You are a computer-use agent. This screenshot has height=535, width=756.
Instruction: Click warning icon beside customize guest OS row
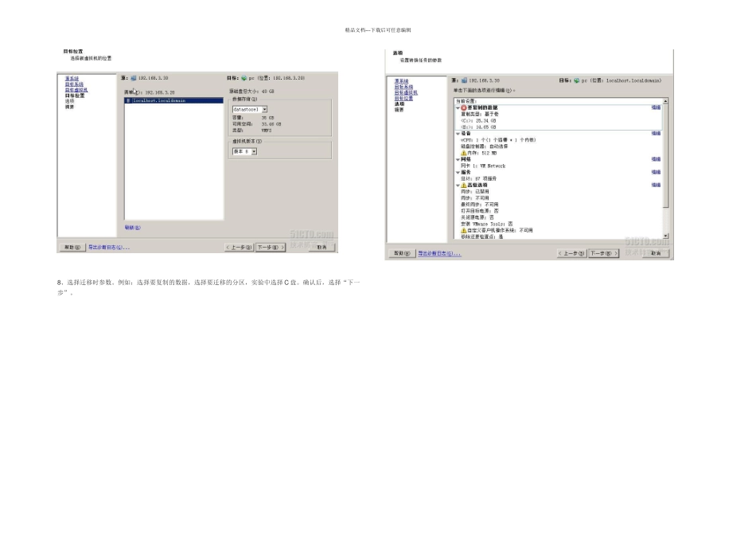pos(464,231)
